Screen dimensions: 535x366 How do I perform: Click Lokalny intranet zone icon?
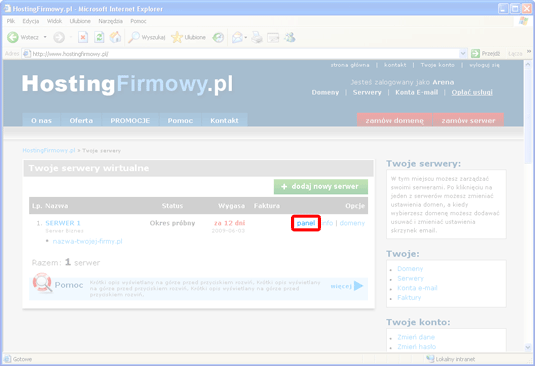point(430,359)
